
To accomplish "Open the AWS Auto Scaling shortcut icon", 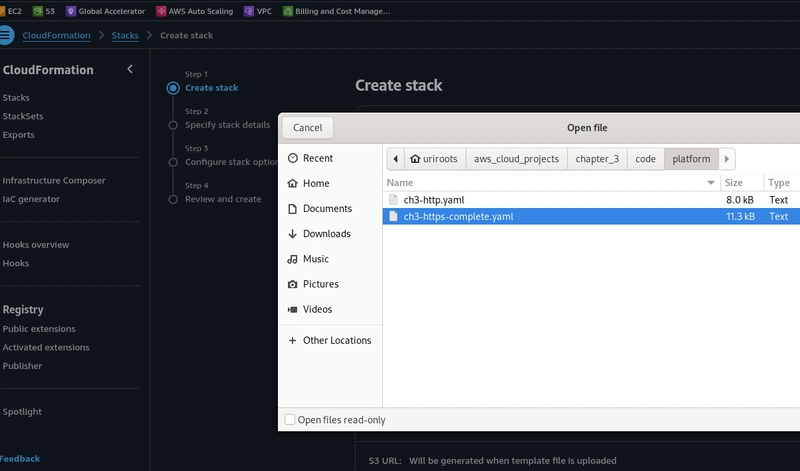I will click(161, 11).
